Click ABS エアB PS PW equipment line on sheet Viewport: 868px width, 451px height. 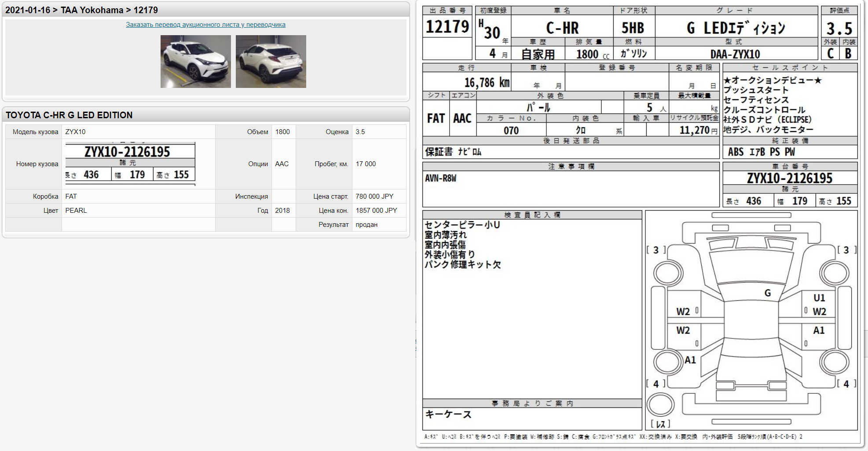pyautogui.click(x=762, y=152)
